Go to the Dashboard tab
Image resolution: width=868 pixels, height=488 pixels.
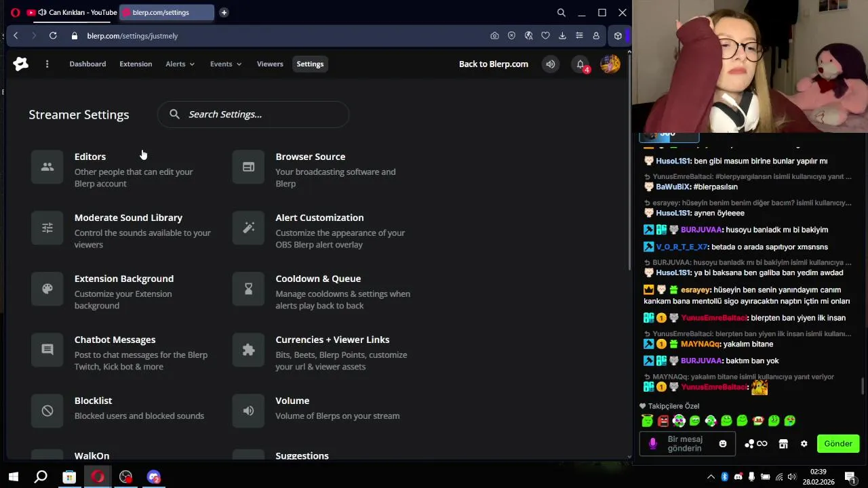pyautogui.click(x=87, y=64)
